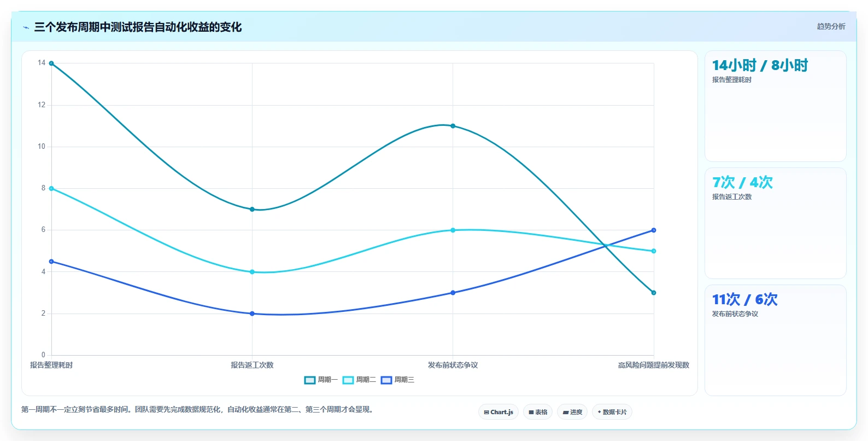The image size is (868, 441).
Task: Click 周期一 point at 发布前状态争议 peak
Action: (453, 126)
